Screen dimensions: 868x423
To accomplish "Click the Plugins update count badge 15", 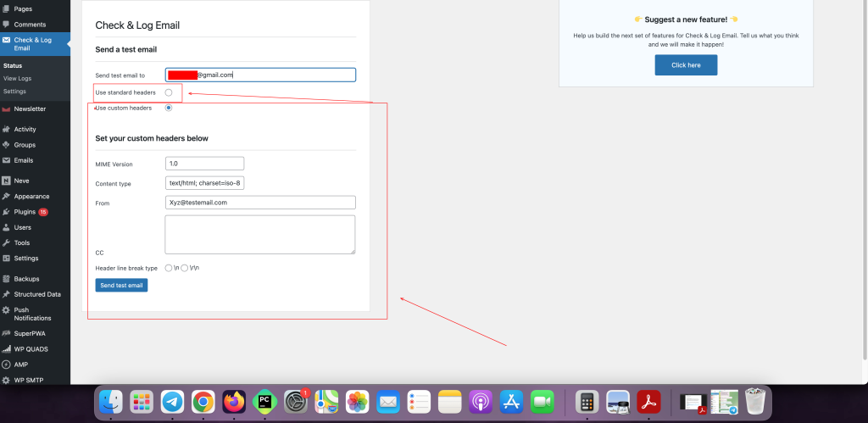I will [x=43, y=212].
